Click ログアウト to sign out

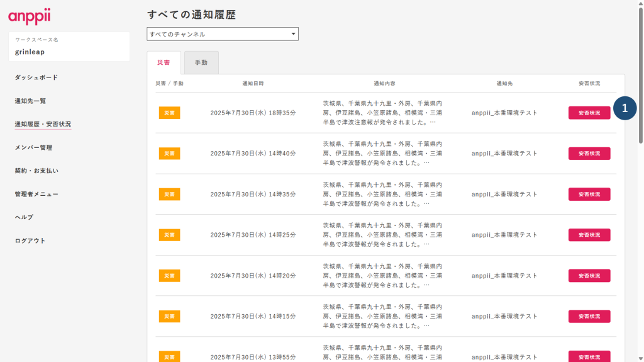pos(30,240)
